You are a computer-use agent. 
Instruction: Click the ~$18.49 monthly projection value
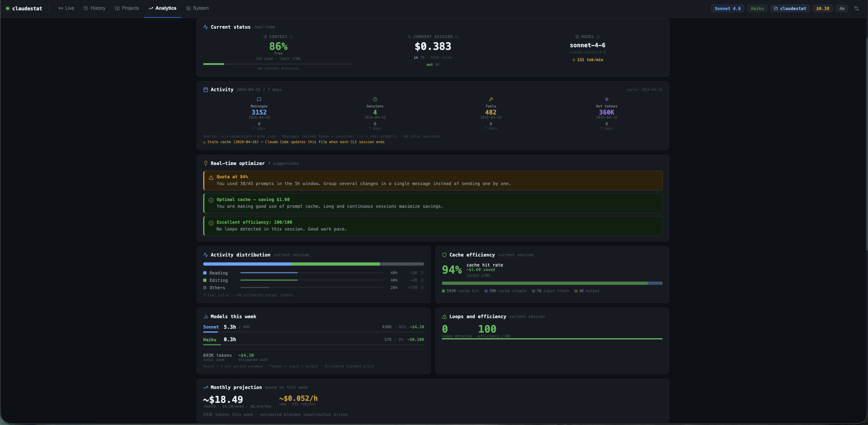pyautogui.click(x=223, y=399)
